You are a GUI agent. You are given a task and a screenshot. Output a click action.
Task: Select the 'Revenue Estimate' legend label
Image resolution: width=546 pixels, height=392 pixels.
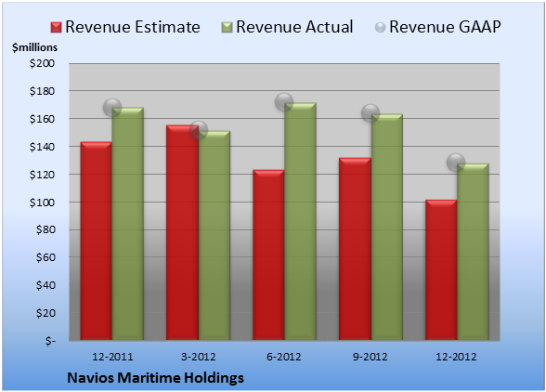click(133, 27)
